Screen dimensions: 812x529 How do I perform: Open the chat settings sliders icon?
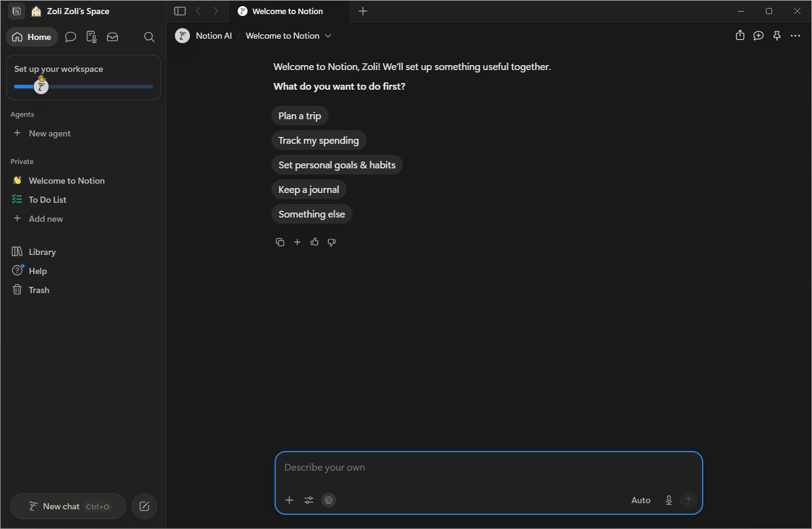(x=309, y=500)
